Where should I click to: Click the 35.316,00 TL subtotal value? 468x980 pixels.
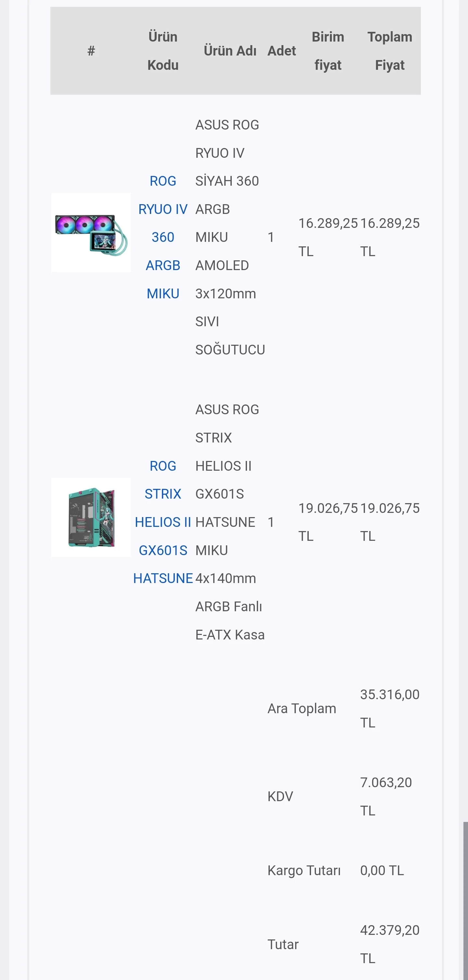pyautogui.click(x=390, y=708)
